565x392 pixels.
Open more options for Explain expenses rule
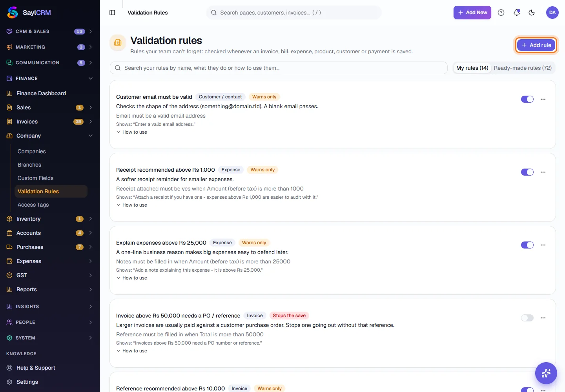tap(543, 245)
